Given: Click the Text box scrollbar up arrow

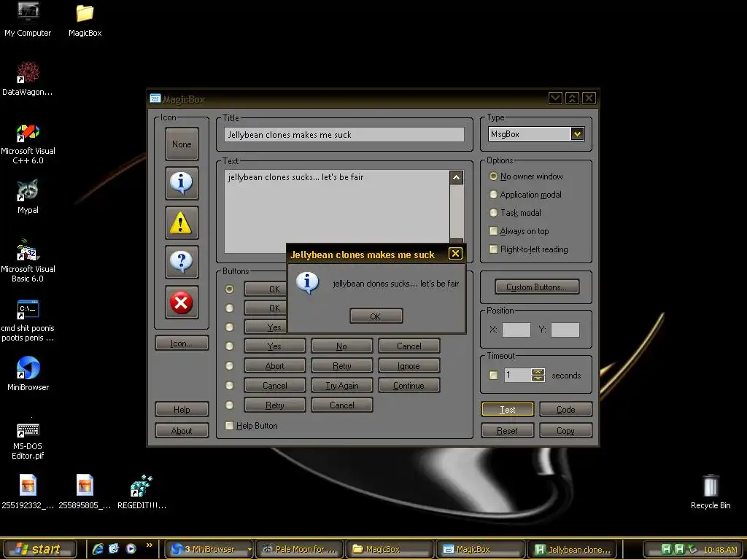Looking at the screenshot, I should (456, 178).
